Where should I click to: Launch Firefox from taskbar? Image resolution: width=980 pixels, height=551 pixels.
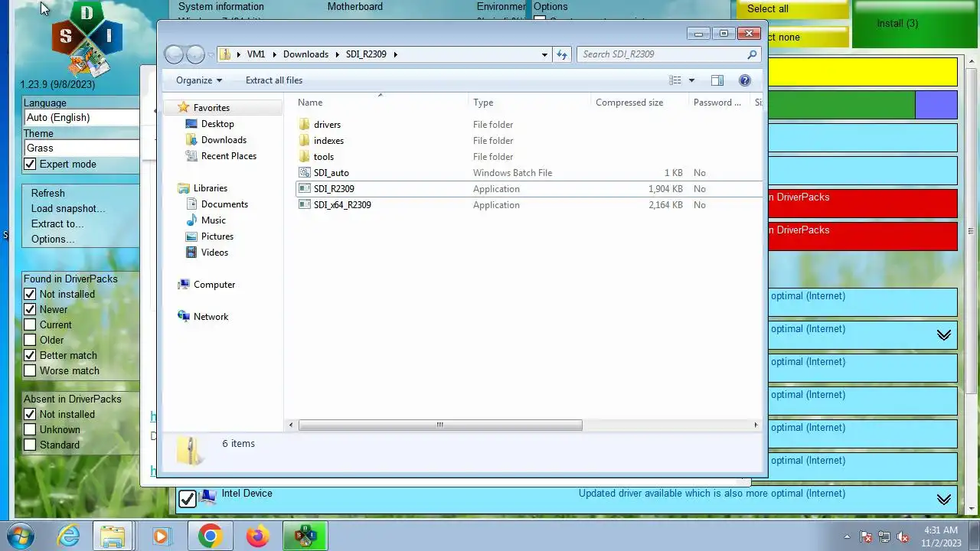pyautogui.click(x=257, y=536)
